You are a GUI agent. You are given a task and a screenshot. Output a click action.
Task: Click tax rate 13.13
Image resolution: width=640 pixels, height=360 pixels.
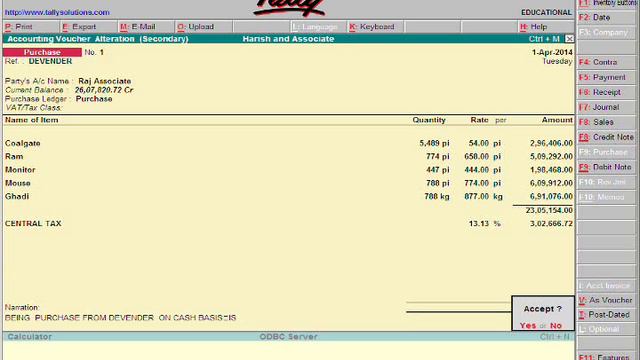(x=478, y=224)
